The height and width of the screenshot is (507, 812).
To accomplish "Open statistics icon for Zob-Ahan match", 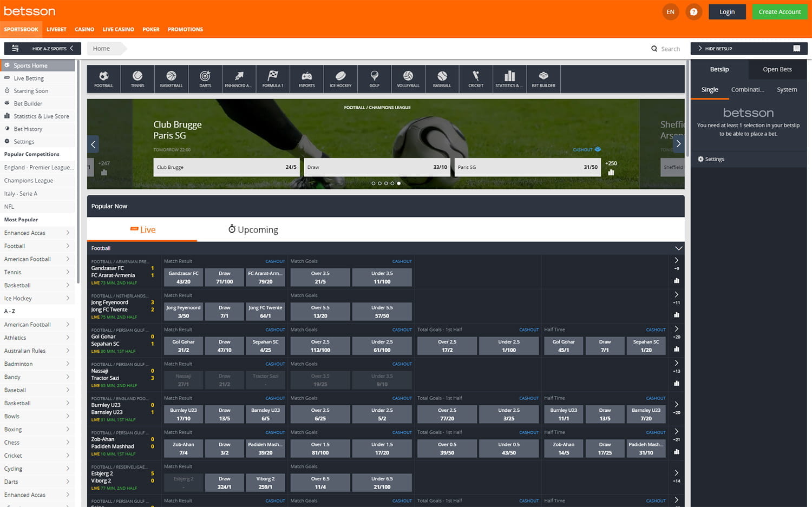I will 677,451.
